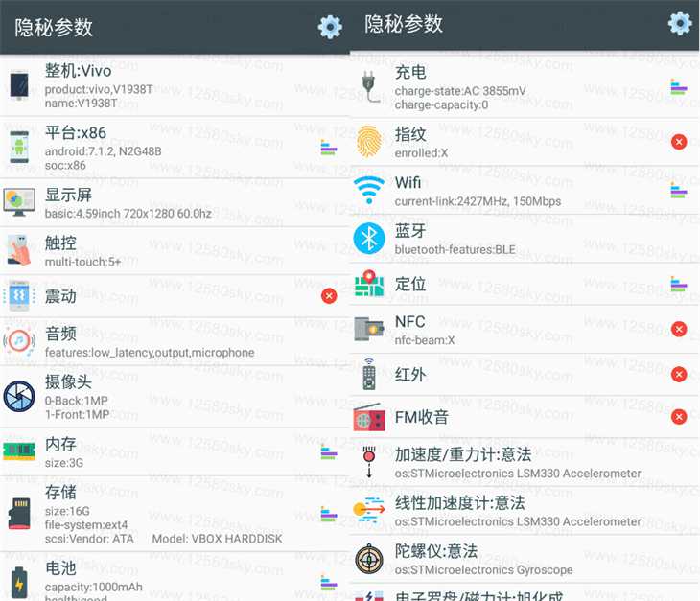Expand details bars on 内存 row
The width and height of the screenshot is (700, 601).
[x=329, y=452]
